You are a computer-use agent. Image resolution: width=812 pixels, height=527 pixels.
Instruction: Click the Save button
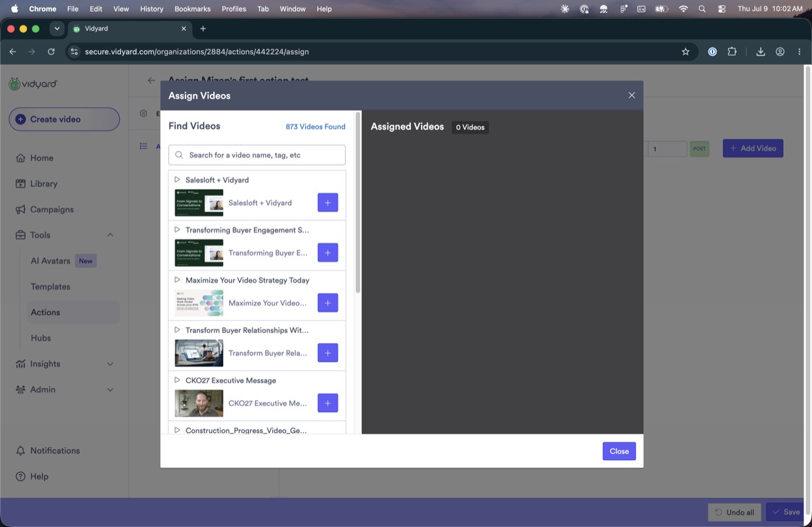(x=786, y=512)
